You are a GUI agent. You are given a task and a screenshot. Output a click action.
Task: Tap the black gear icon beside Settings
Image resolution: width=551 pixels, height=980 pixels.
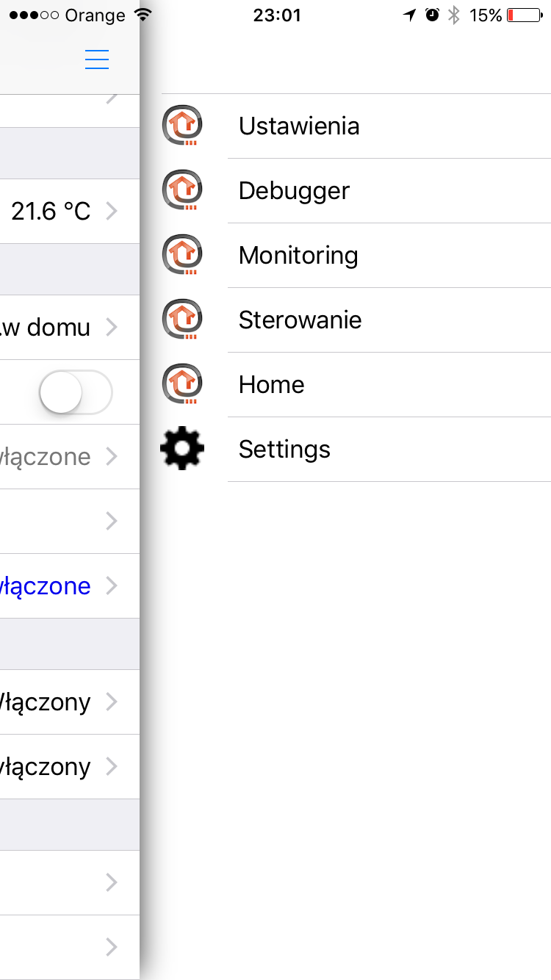(x=182, y=449)
